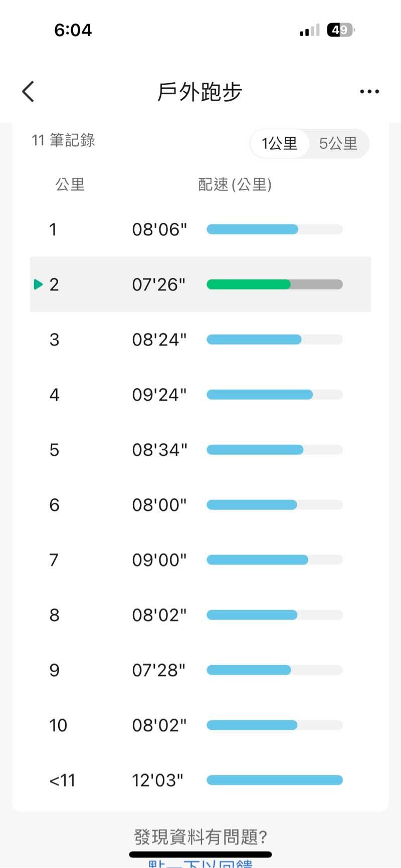
Task: Tap the back arrow icon
Action: click(x=29, y=92)
